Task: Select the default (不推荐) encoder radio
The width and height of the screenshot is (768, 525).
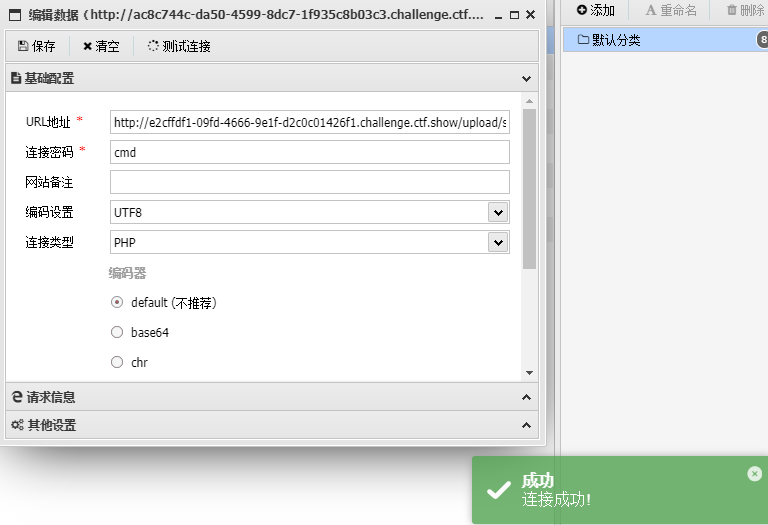Action: coord(117,302)
